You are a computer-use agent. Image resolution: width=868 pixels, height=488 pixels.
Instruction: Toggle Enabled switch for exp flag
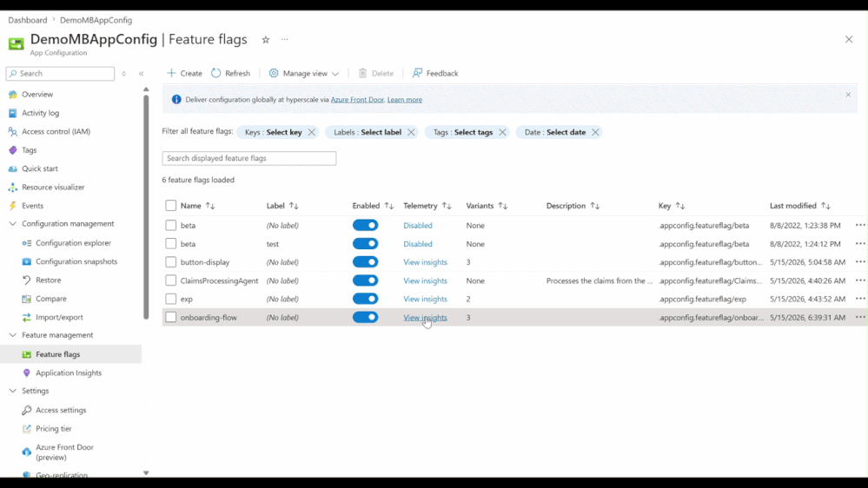[x=365, y=299]
